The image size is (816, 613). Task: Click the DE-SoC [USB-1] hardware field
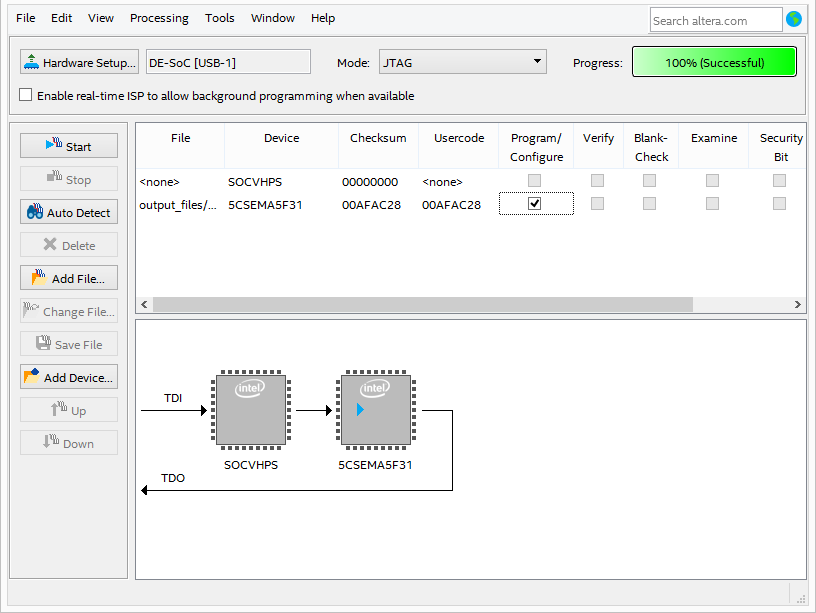point(228,62)
